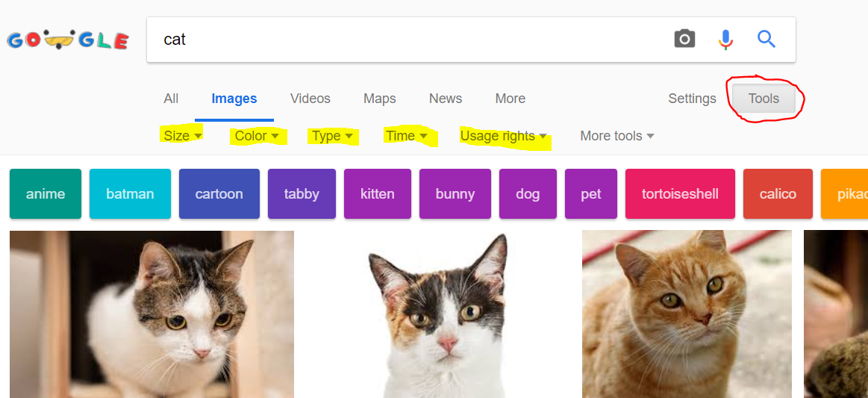The height and width of the screenshot is (398, 868).
Task: Go to the Maps tab
Action: [x=380, y=99]
